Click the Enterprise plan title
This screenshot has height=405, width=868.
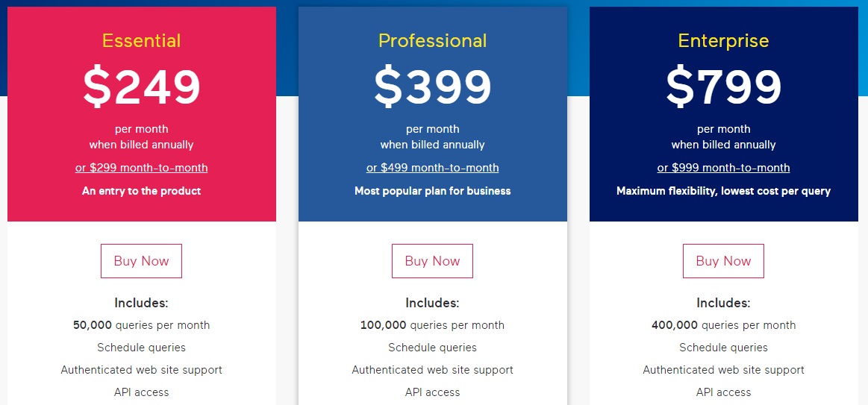tap(723, 41)
